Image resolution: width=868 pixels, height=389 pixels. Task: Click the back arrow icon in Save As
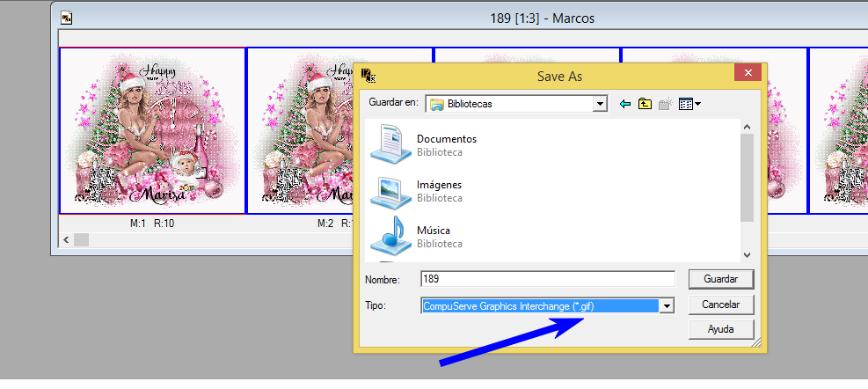(625, 104)
